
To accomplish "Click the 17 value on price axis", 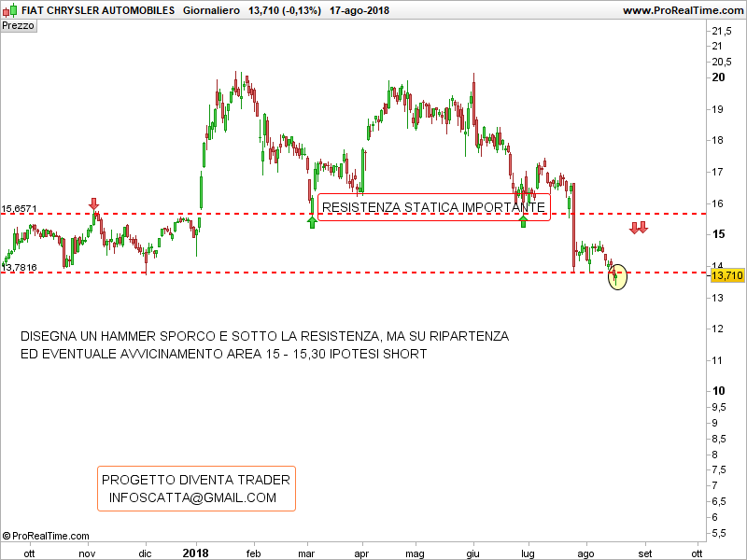I will [x=717, y=172].
